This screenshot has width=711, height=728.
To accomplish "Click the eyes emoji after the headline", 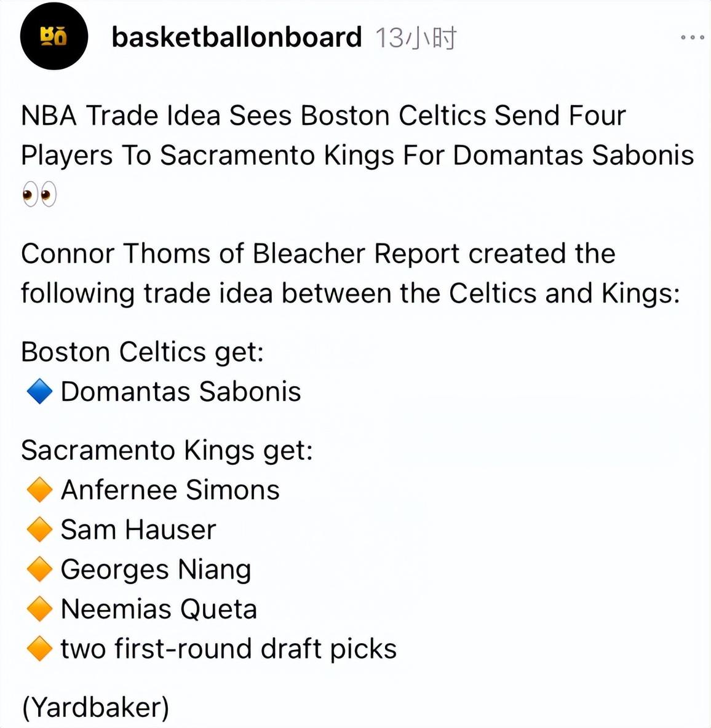I will (39, 195).
